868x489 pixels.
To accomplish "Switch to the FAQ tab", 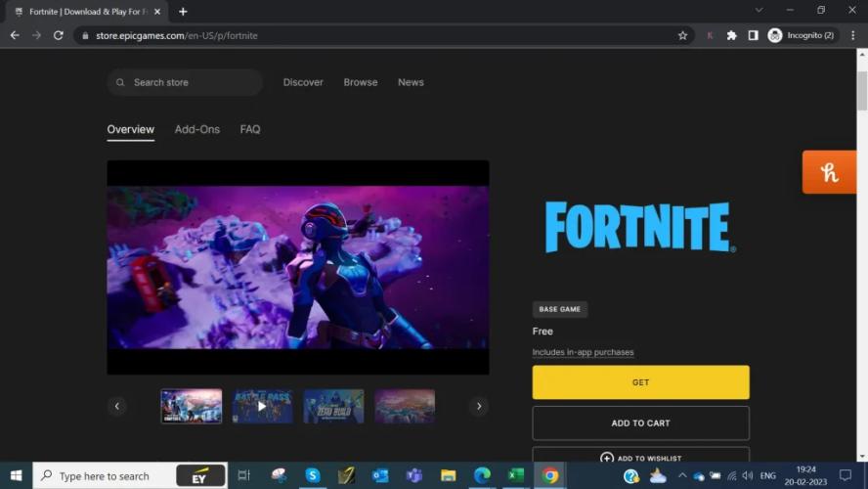I will [250, 130].
